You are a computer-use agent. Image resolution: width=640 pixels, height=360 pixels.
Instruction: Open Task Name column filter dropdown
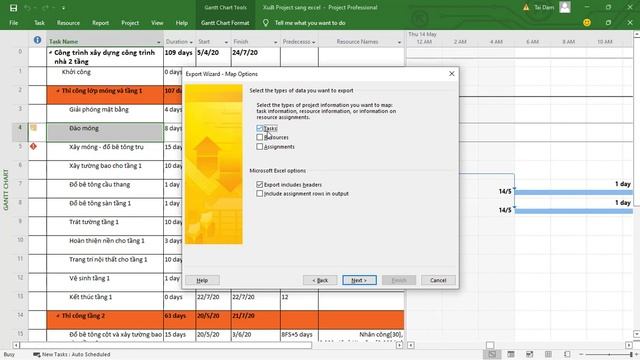(x=158, y=42)
